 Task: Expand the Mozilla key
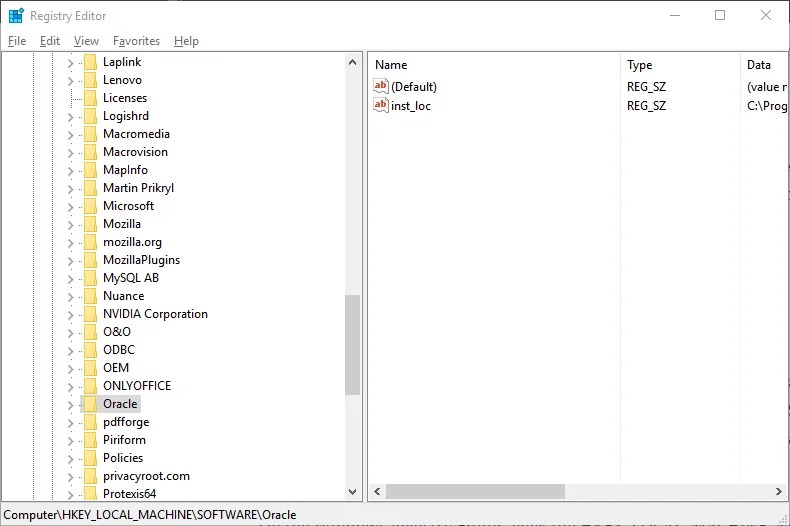71,225
